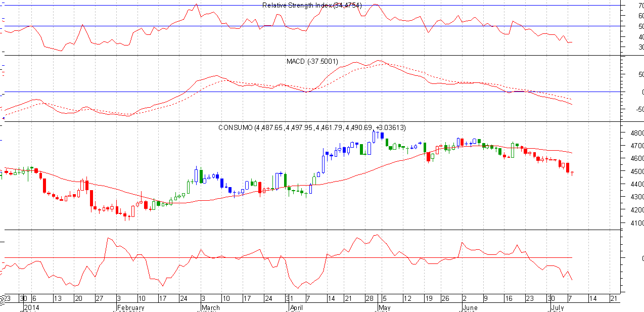Screen dimensions: 644x312
Task: Click the date label 20 in January
Action: coord(78,298)
